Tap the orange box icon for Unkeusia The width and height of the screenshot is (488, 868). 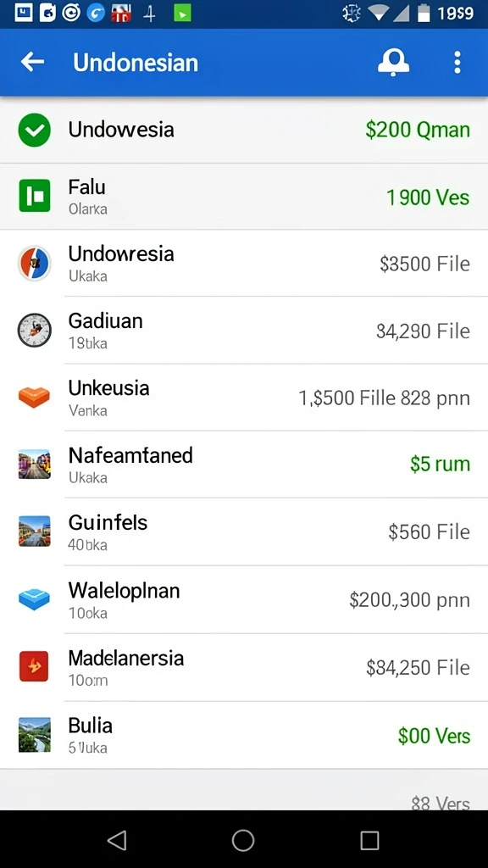[34, 397]
